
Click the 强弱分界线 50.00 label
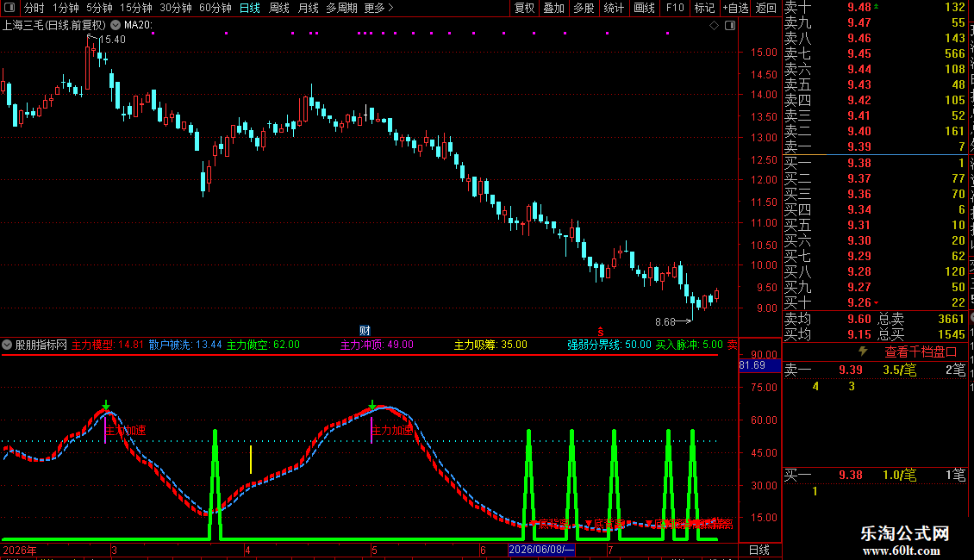[x=609, y=345]
